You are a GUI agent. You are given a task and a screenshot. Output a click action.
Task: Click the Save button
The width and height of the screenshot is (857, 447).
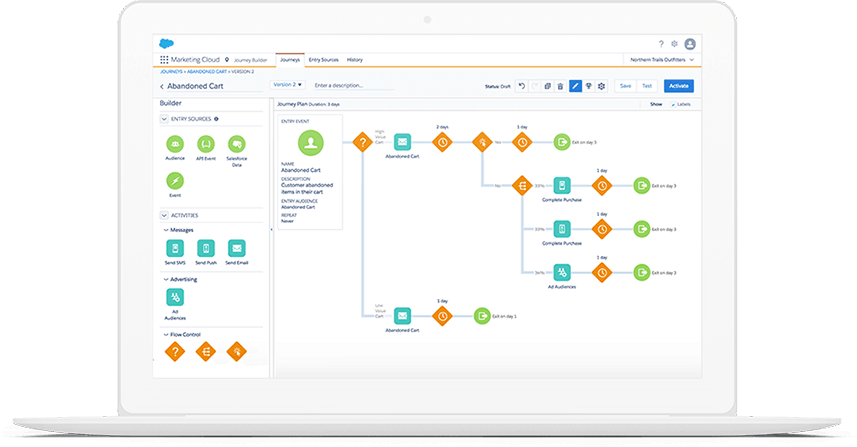(626, 86)
